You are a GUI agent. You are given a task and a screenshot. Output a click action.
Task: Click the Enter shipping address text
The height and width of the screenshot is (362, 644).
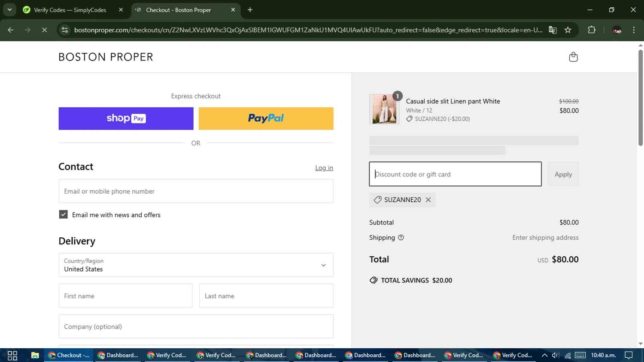click(545, 237)
